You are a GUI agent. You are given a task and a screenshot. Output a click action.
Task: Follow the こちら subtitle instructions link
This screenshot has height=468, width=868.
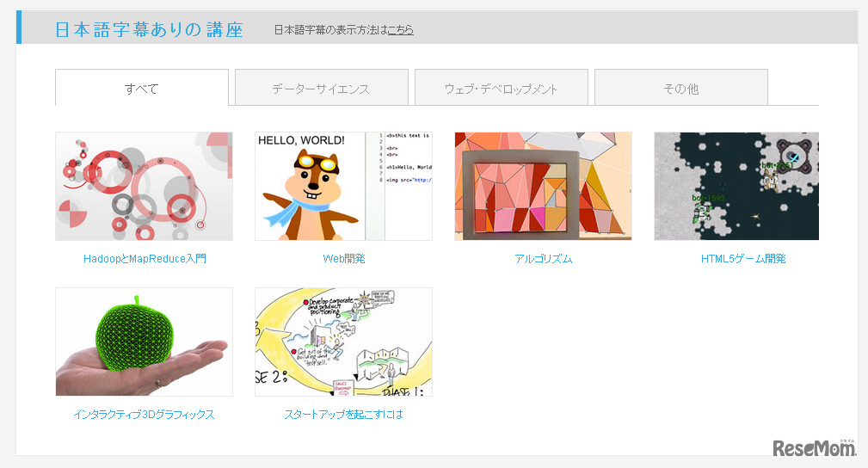tap(401, 30)
